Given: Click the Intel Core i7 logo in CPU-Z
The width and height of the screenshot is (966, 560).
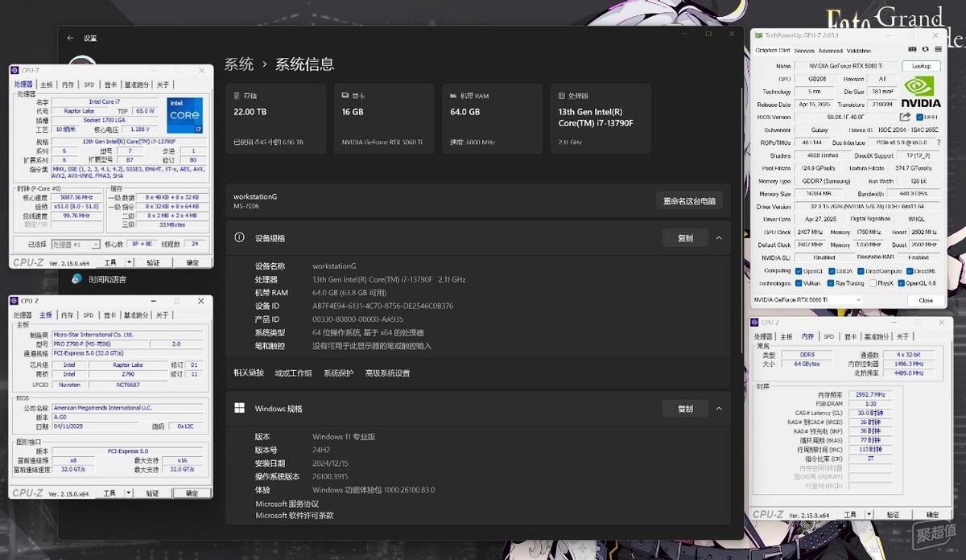Looking at the screenshot, I should click(x=184, y=115).
